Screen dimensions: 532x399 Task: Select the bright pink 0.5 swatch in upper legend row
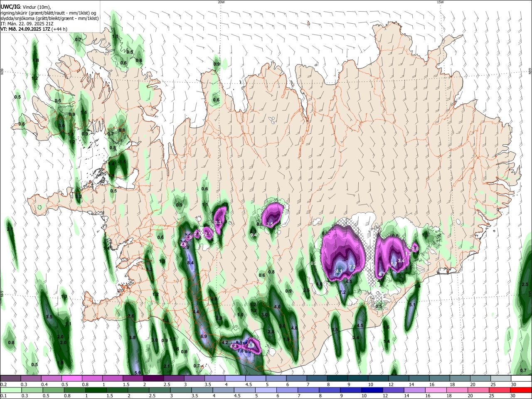point(72,378)
